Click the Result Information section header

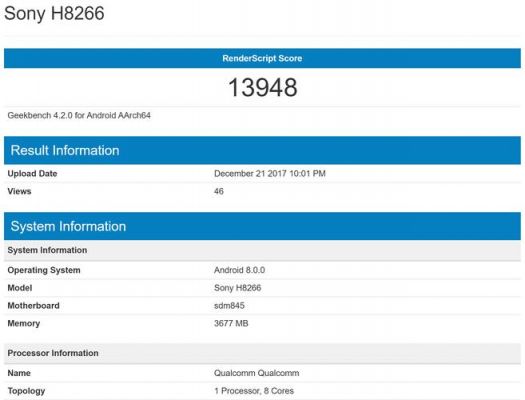[x=262, y=150]
